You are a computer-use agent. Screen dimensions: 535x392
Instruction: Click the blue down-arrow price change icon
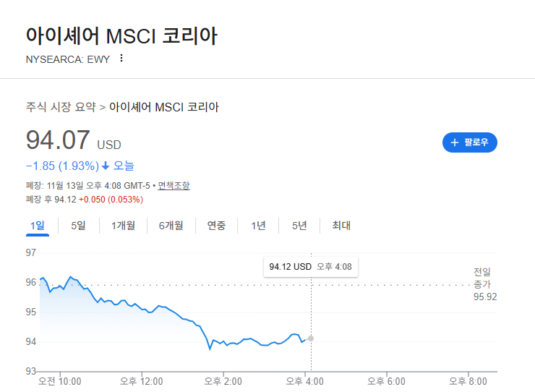point(106,166)
